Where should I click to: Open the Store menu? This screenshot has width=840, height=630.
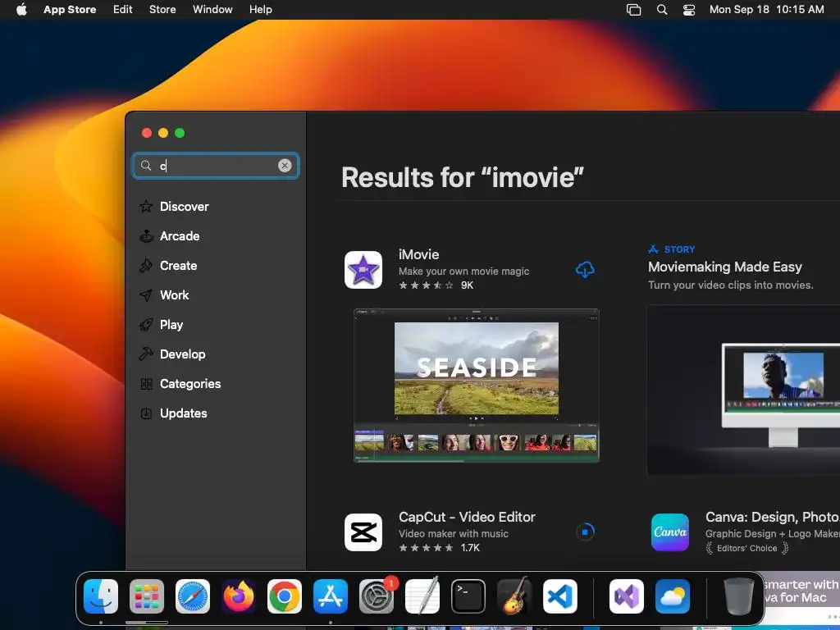pos(162,10)
